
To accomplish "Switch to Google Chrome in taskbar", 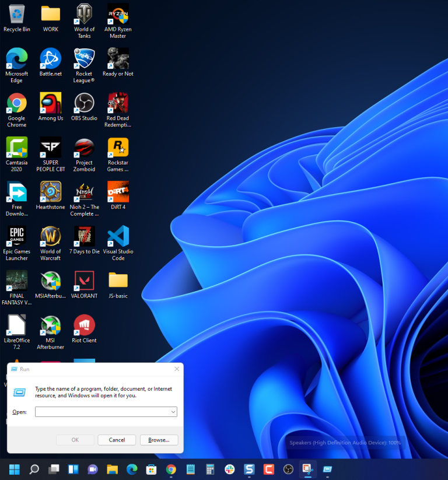I will [x=171, y=470].
